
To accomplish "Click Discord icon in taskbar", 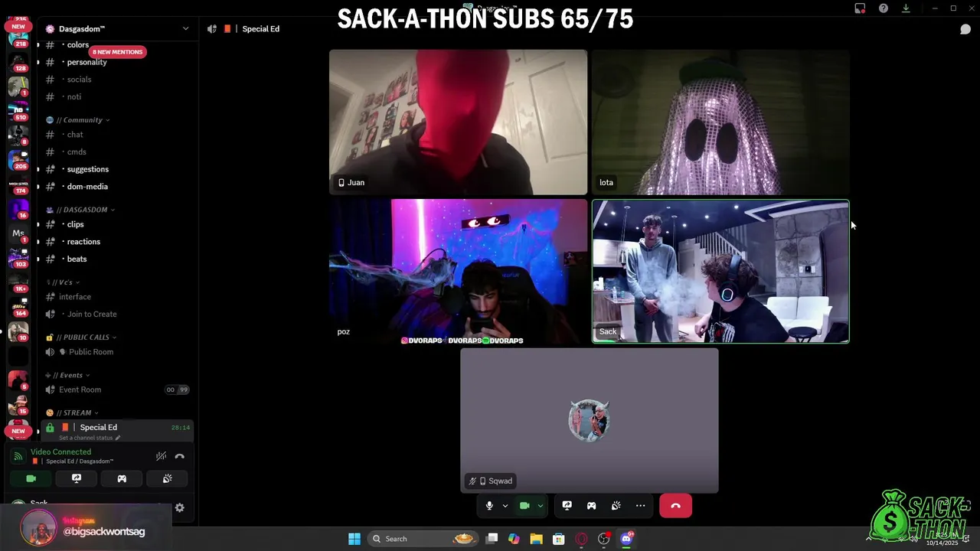I will (626, 539).
